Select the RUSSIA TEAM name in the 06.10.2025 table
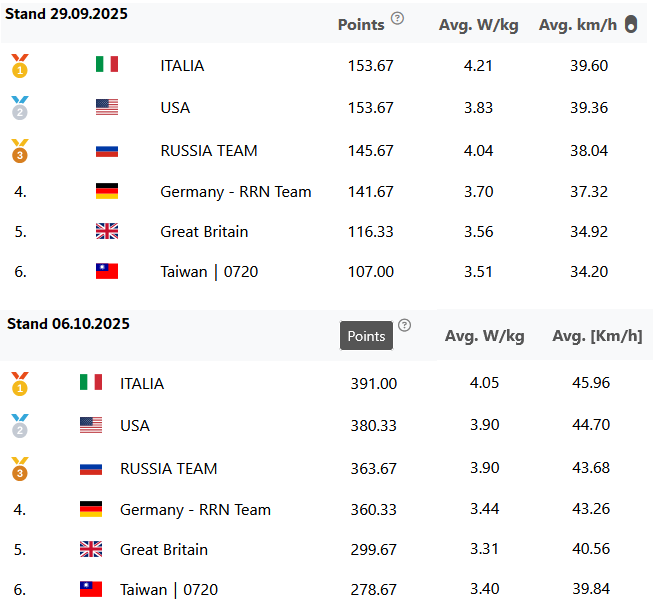 [168, 468]
